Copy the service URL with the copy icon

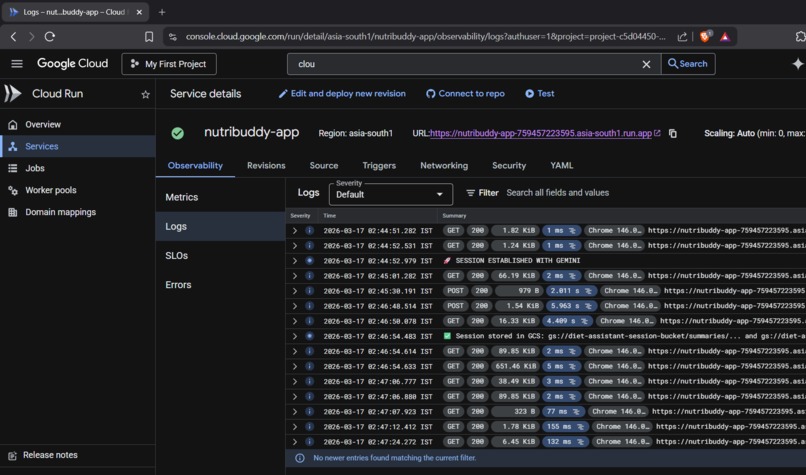click(672, 133)
